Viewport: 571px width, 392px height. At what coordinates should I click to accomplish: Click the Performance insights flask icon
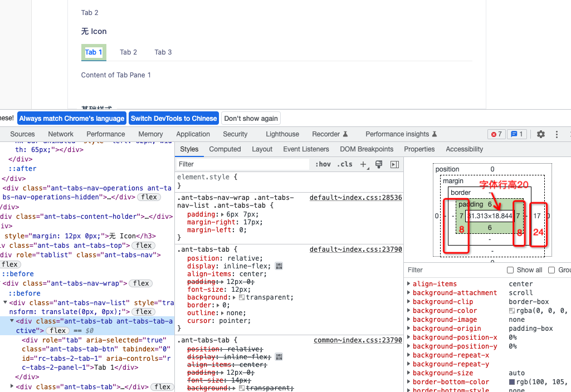(434, 134)
